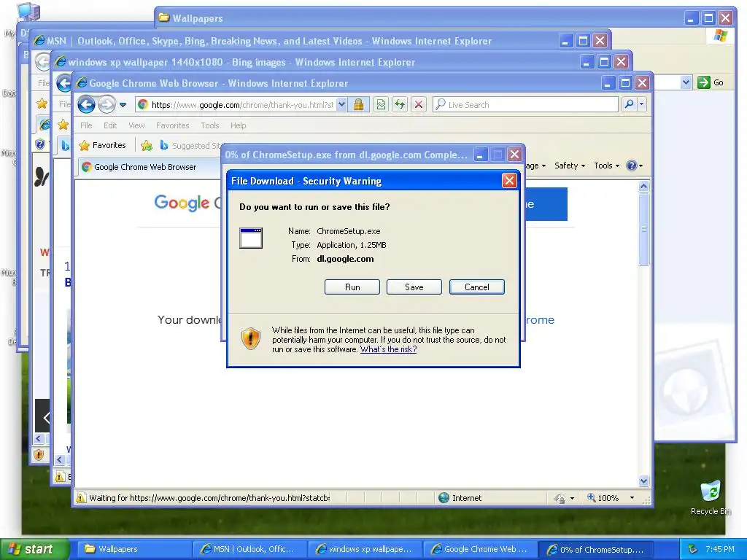This screenshot has width=747, height=560.
Task: Click the Run button in the download dialog
Action: click(x=352, y=287)
